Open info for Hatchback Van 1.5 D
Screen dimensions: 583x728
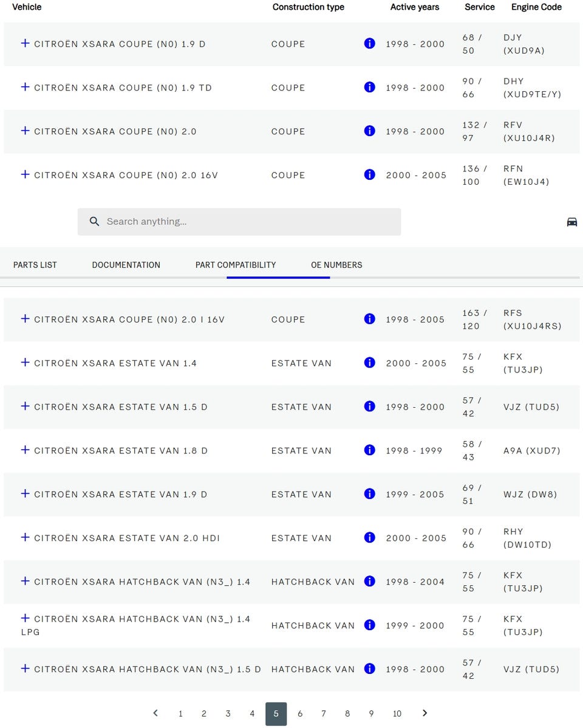click(369, 668)
